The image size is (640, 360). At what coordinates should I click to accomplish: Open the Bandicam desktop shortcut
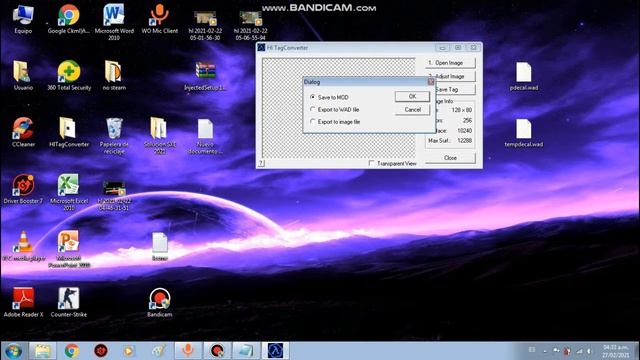160,302
